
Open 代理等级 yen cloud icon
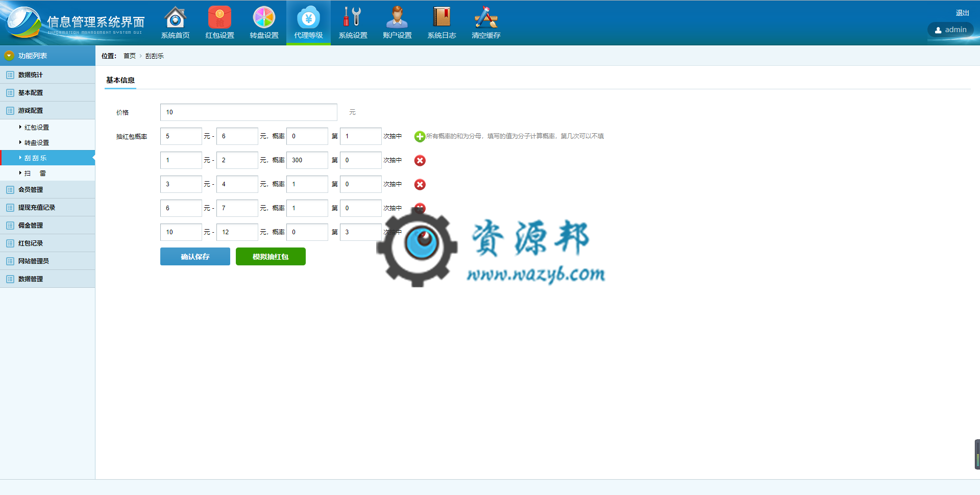pos(308,17)
